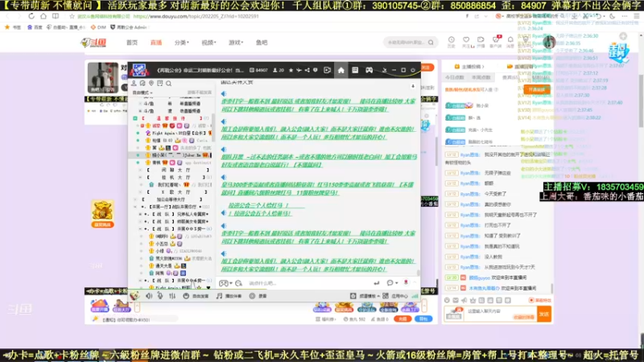
Task: Open the 游戏 dropdown in Douyu nav
Action: coord(236,43)
